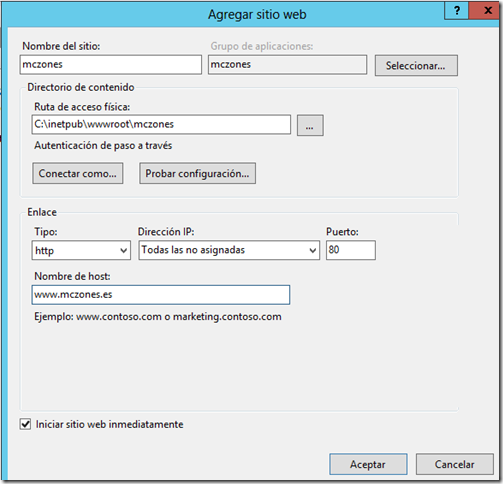503x484 pixels.
Task: Focus the Nombre del sitio field
Action: [111, 64]
